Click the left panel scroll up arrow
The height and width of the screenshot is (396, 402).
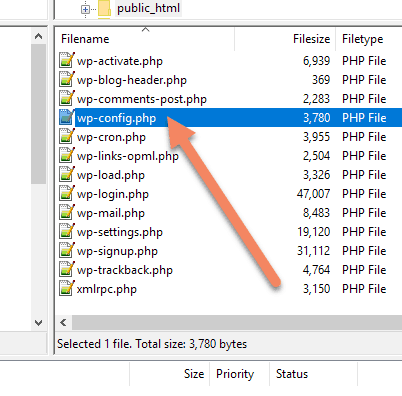pyautogui.click(x=38, y=36)
